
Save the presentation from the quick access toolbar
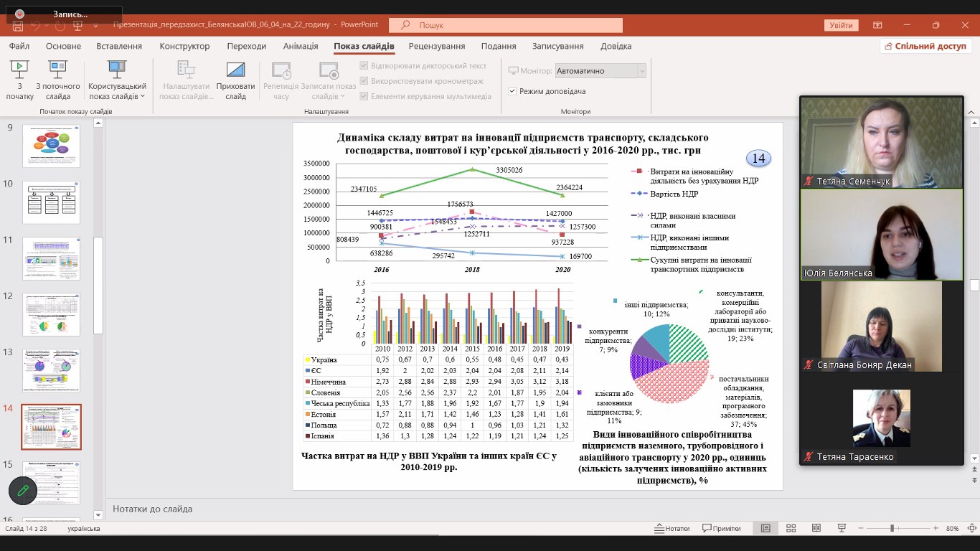tap(17, 25)
